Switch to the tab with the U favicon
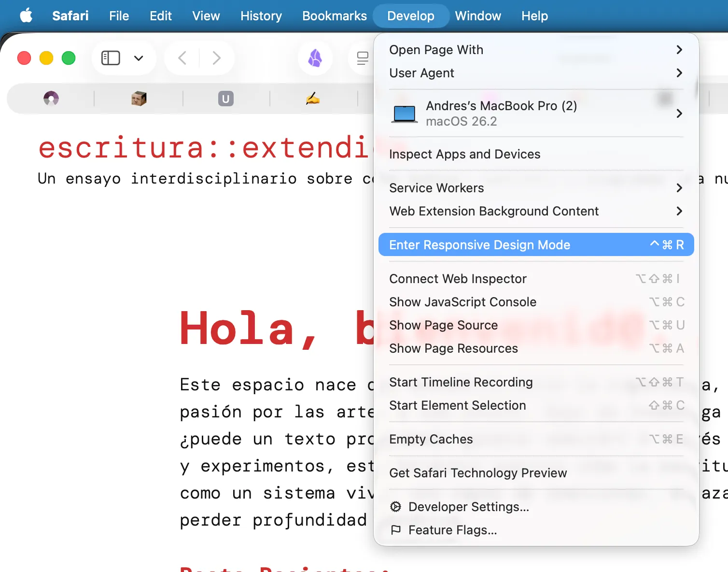Viewport: 728px width, 572px height. click(x=226, y=99)
